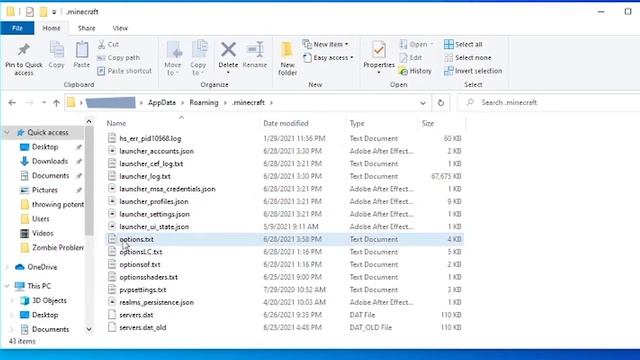Click the Copy to icon

click(199, 50)
